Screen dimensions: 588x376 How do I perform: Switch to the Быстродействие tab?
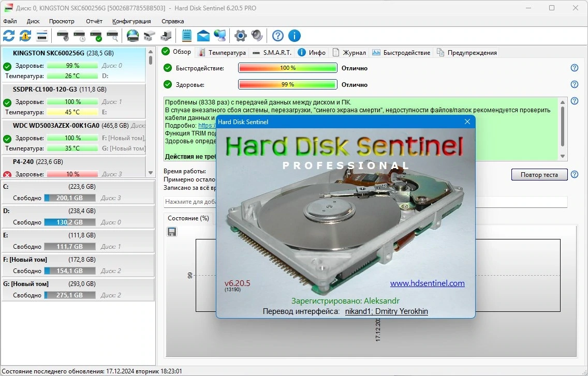click(401, 52)
